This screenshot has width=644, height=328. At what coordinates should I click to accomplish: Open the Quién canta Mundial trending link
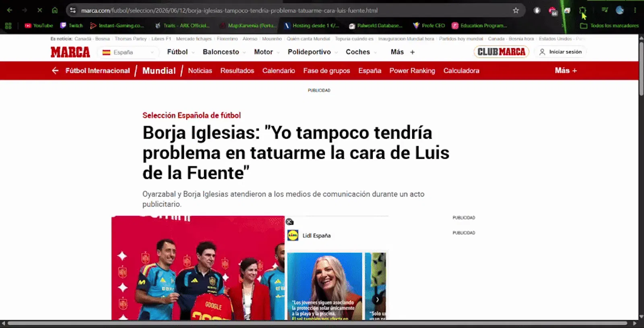tap(308, 39)
